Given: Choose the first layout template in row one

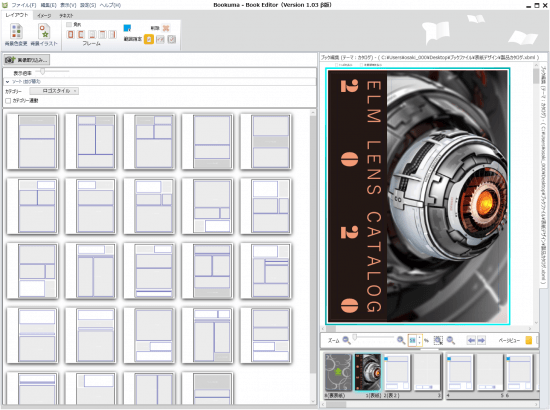Looking at the screenshot, I should [33, 141].
